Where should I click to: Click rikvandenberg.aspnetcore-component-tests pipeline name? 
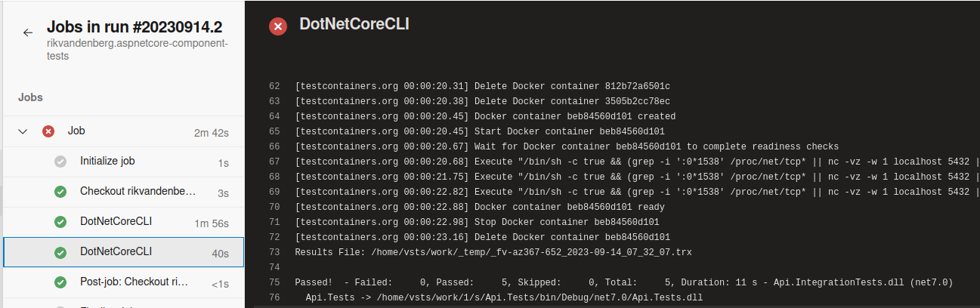click(137, 50)
